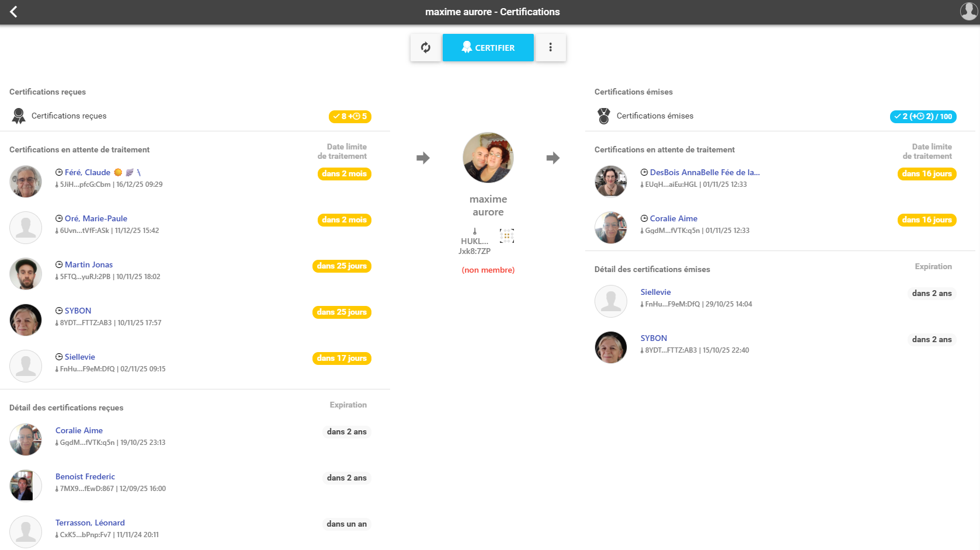
Task: Click the back arrow in header
Action: coord(13,12)
